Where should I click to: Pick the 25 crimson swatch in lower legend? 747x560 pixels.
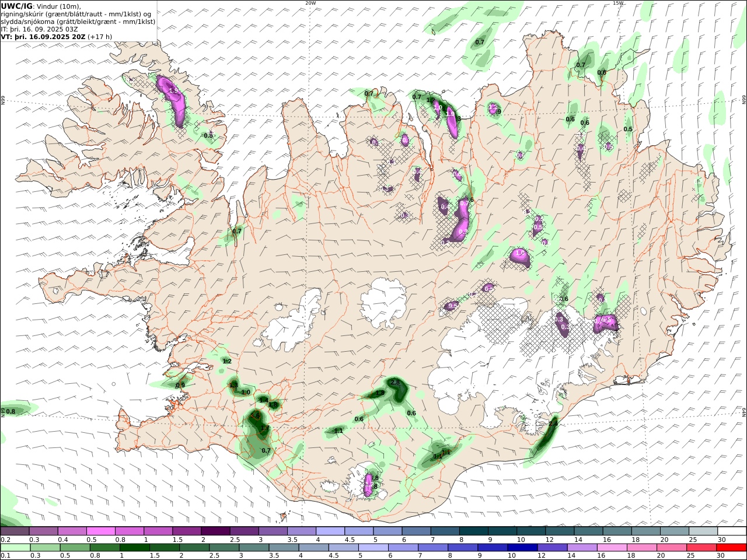[701, 548]
